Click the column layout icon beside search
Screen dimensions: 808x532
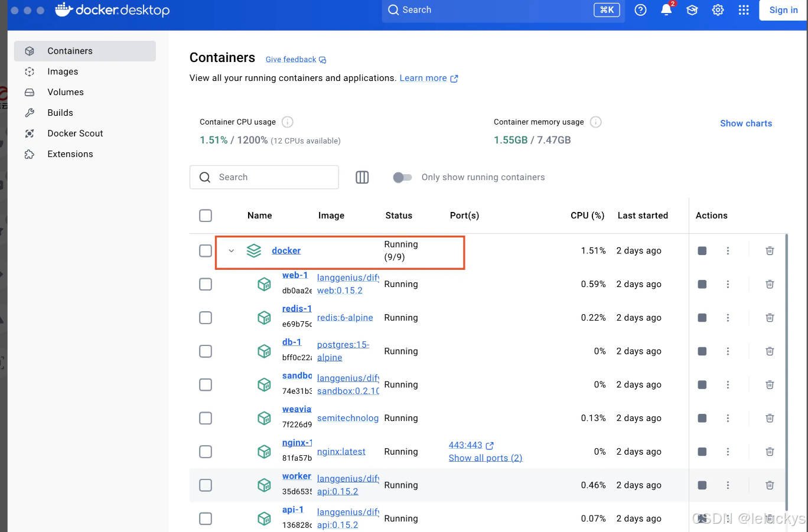pyautogui.click(x=362, y=177)
